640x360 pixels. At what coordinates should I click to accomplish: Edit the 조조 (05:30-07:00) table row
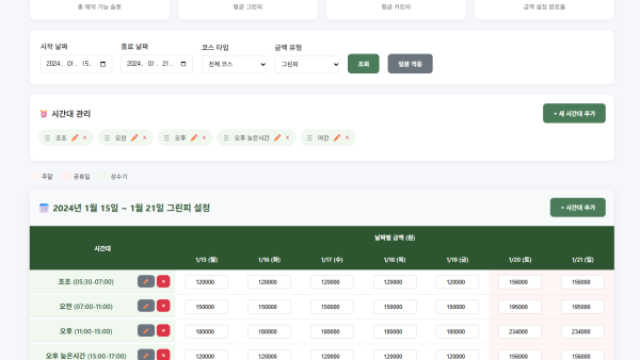pyautogui.click(x=146, y=282)
